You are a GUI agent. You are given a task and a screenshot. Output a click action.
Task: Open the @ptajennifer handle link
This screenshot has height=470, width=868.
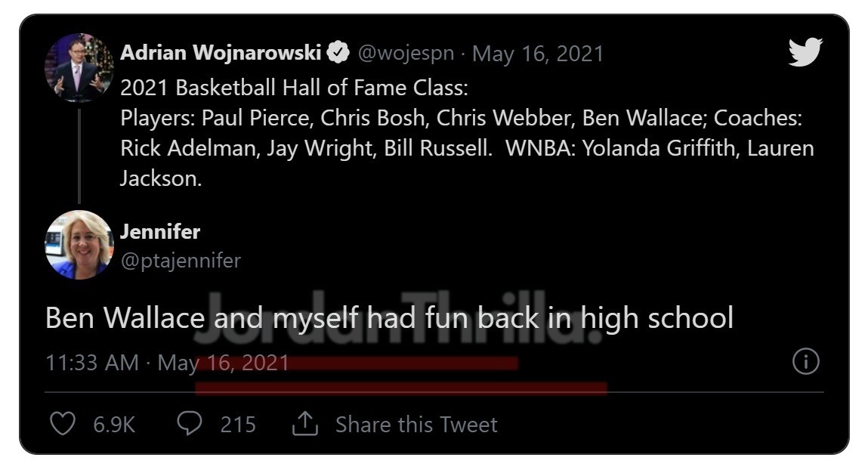pyautogui.click(x=181, y=261)
